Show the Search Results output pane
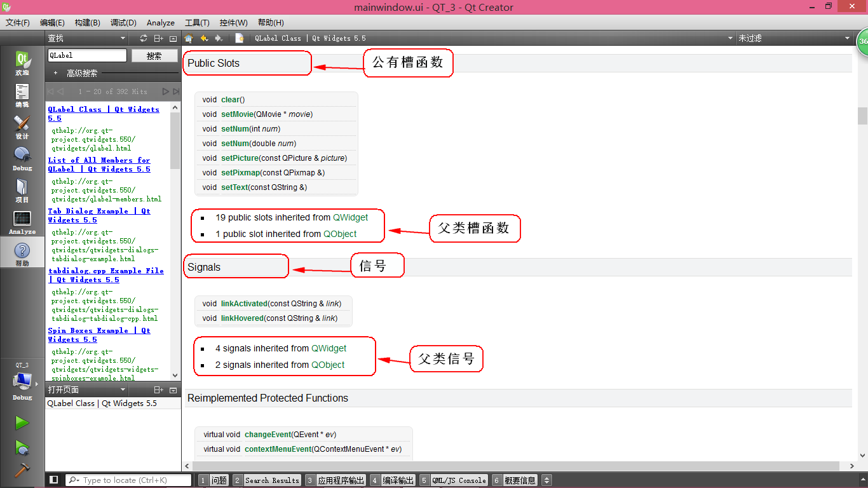Image resolution: width=868 pixels, height=488 pixels. [x=267, y=480]
